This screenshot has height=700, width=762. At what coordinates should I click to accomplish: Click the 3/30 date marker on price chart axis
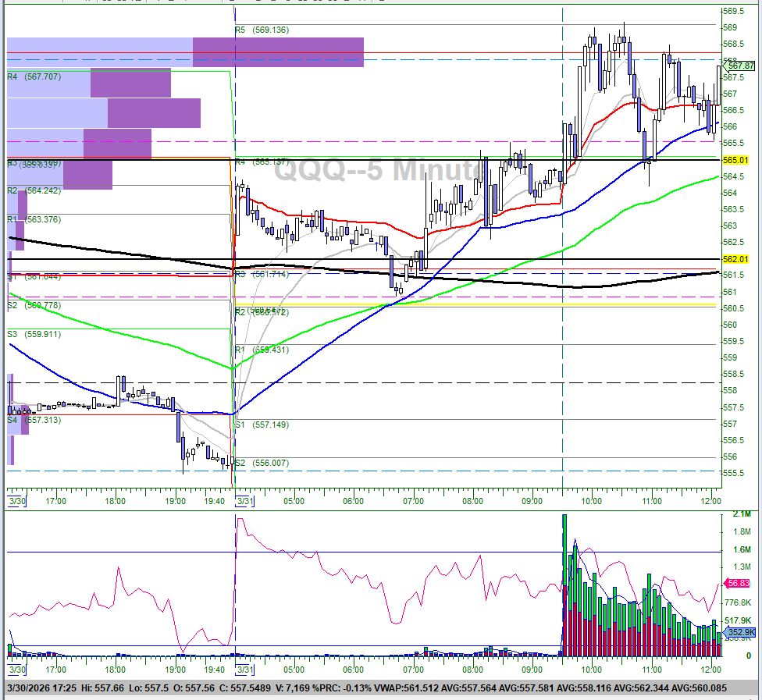point(17,501)
